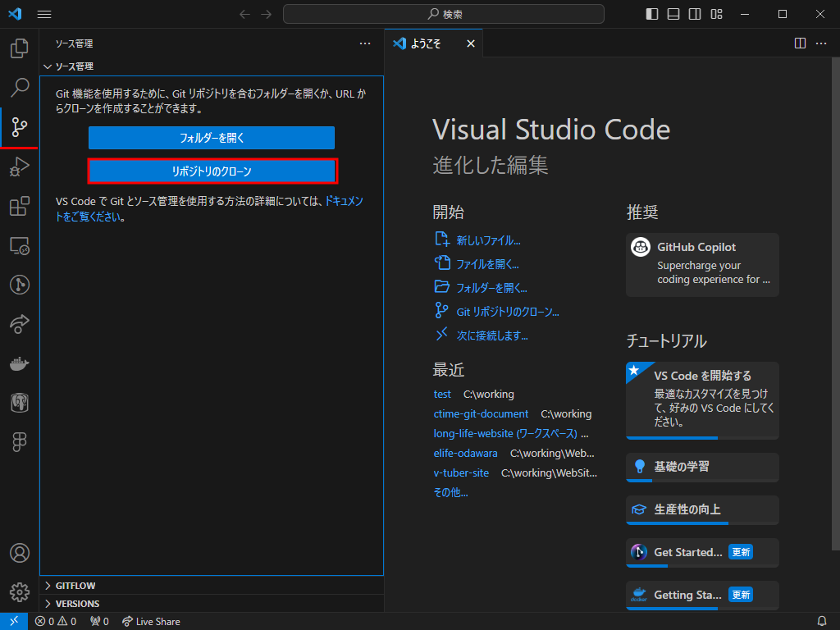Click the ports forwarded status entry
The image size is (840, 630).
pos(99,622)
